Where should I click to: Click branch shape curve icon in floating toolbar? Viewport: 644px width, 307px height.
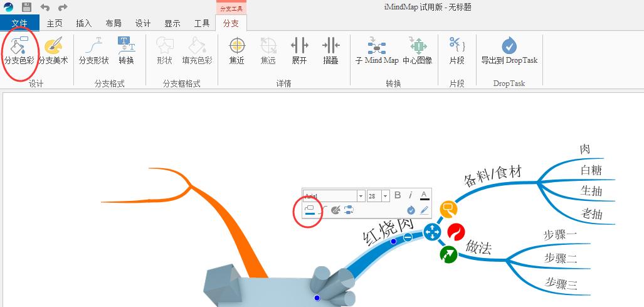pos(323,210)
